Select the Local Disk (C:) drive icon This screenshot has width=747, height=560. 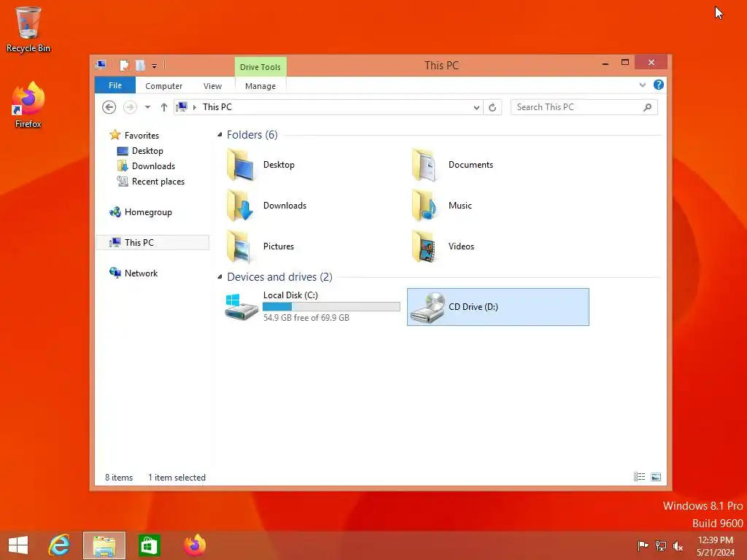[241, 307]
